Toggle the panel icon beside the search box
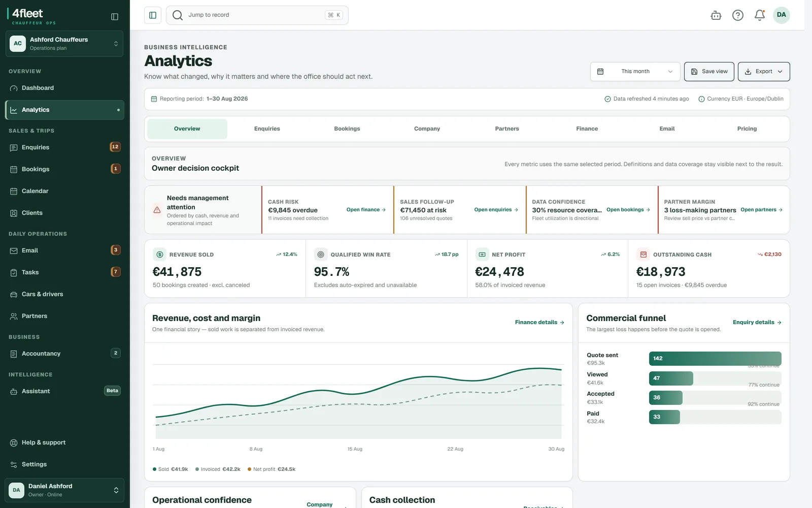The image size is (812, 508). pyautogui.click(x=153, y=15)
